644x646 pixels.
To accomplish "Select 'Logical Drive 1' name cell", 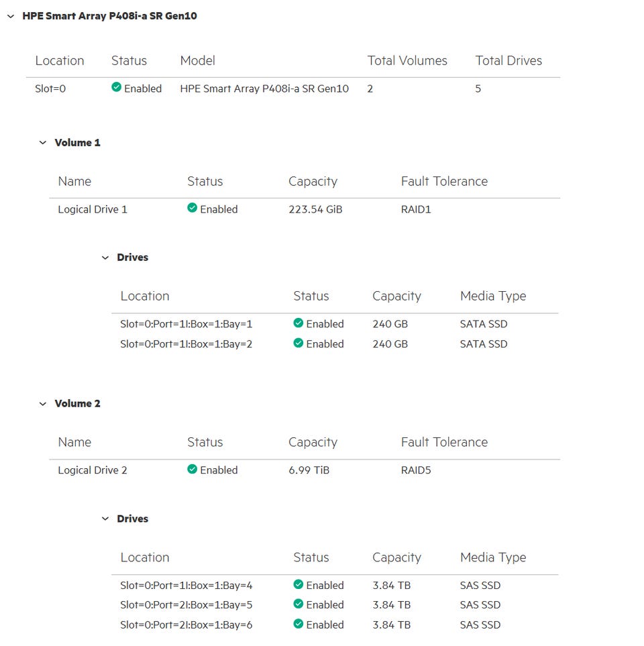I will 93,209.
